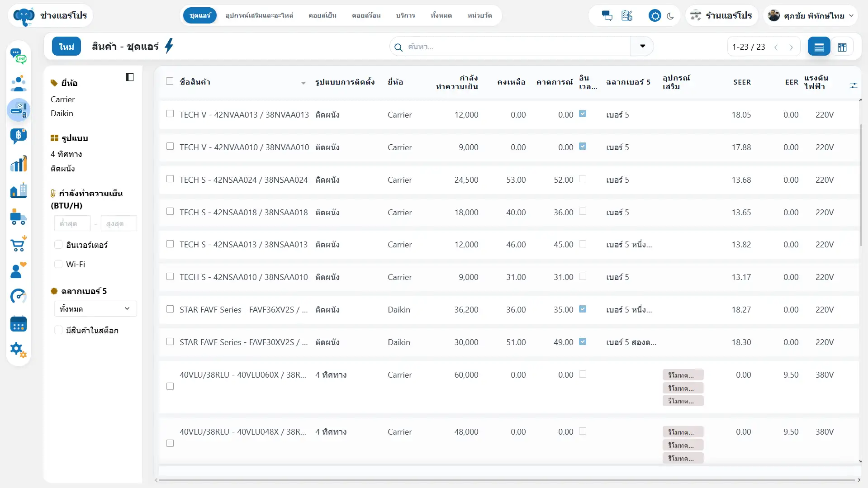Click the ใหม่ button

(x=66, y=46)
